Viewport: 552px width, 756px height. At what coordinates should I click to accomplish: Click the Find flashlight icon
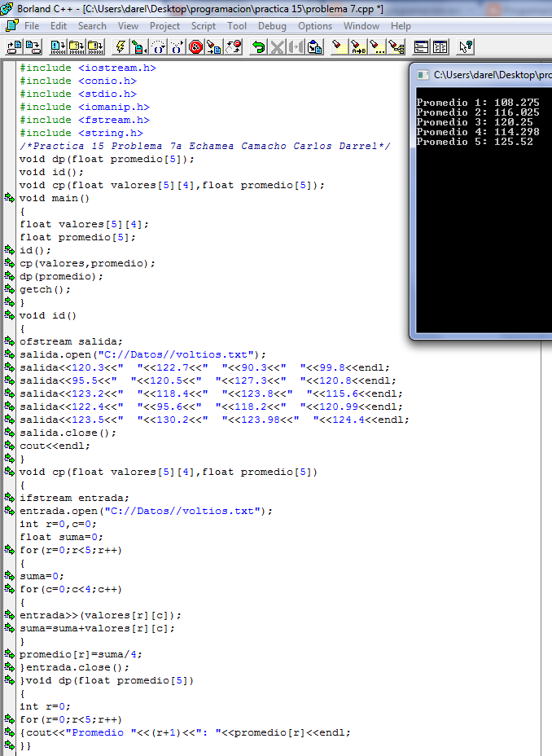pos(340,46)
